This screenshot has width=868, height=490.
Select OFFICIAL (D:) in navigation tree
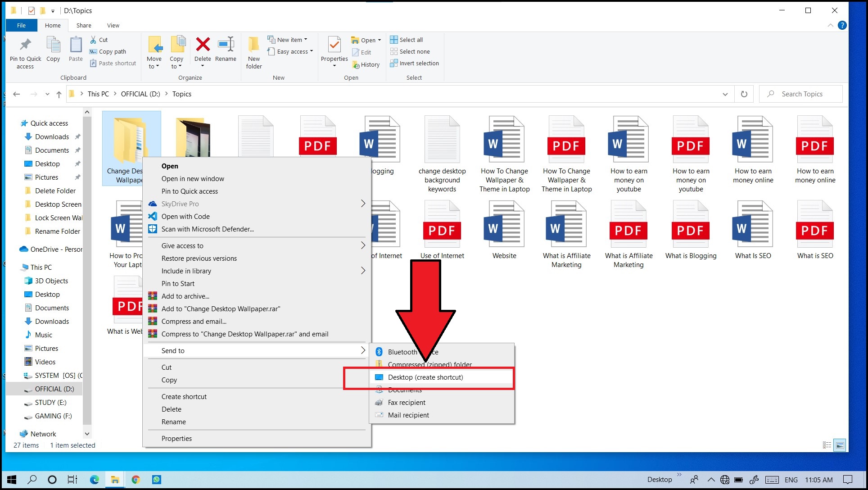point(54,389)
